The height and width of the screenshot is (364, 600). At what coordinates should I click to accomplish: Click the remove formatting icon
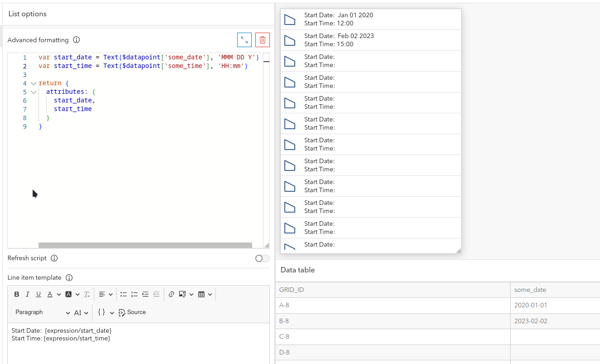coord(87,294)
